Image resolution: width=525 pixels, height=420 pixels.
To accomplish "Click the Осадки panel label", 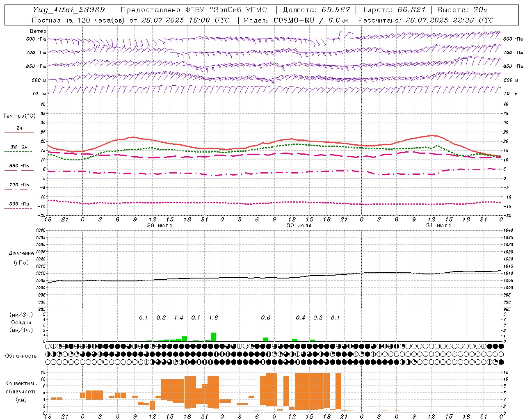I will 21,322.
